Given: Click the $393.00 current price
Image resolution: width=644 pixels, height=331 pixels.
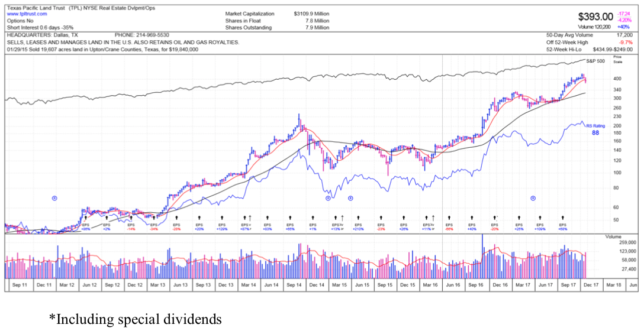Looking at the screenshot, I should tap(595, 17).
